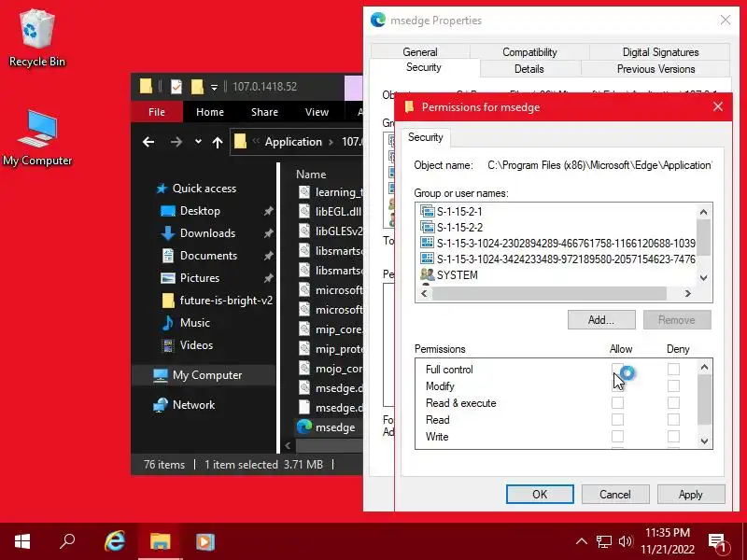Open the taskbar search icon
The height and width of the screenshot is (560, 747).
tap(67, 541)
